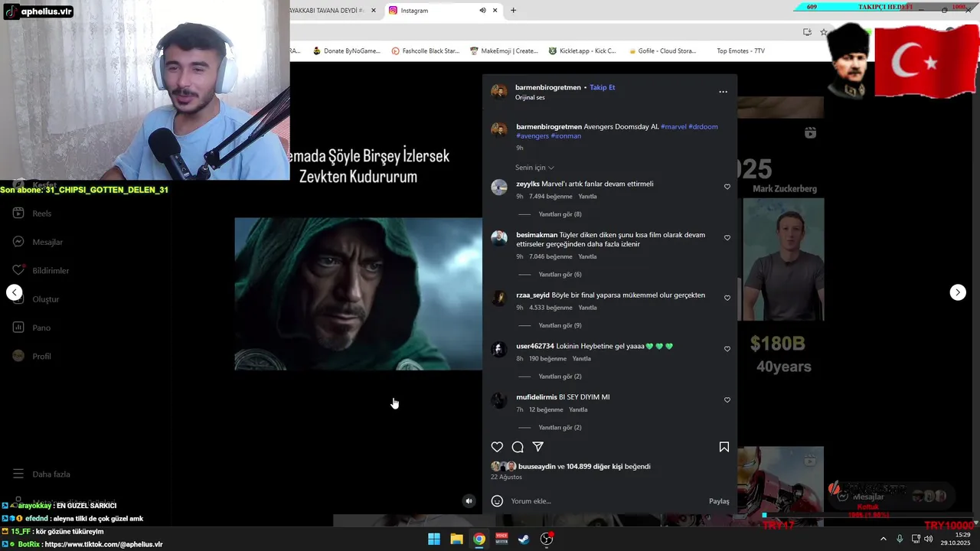Open barmenbirogretmen header profile avatar

point(499,92)
